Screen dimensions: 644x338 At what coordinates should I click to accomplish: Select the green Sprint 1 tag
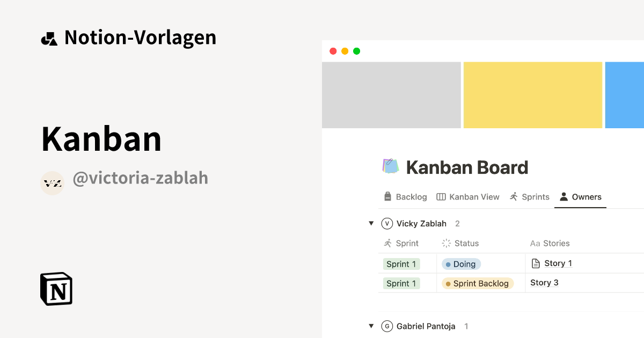pyautogui.click(x=401, y=263)
